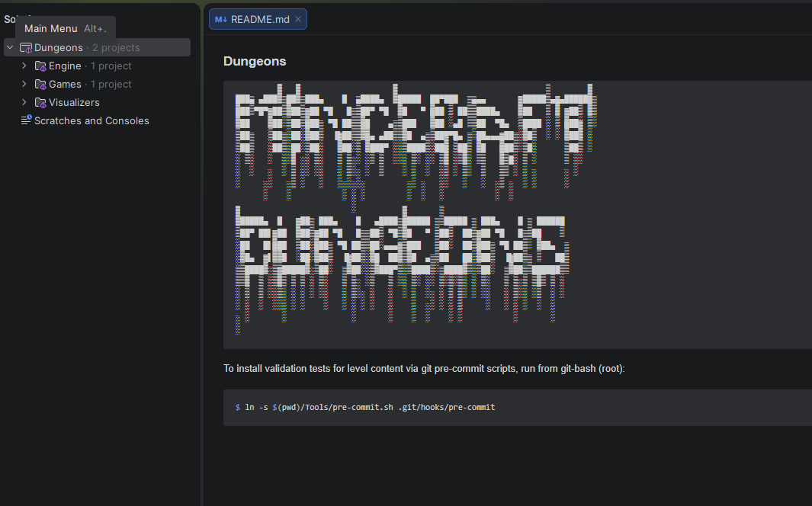Click the '2 projects' label
The height and width of the screenshot is (506, 812).
click(116, 47)
